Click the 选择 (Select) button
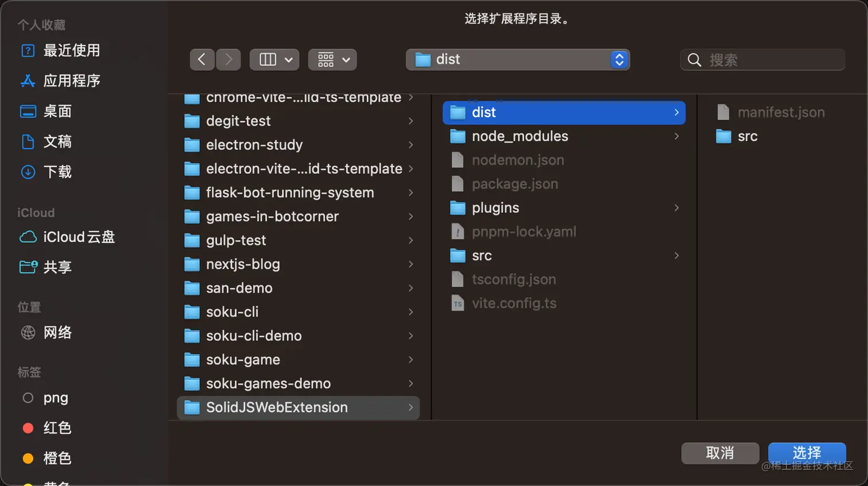 [807, 453]
